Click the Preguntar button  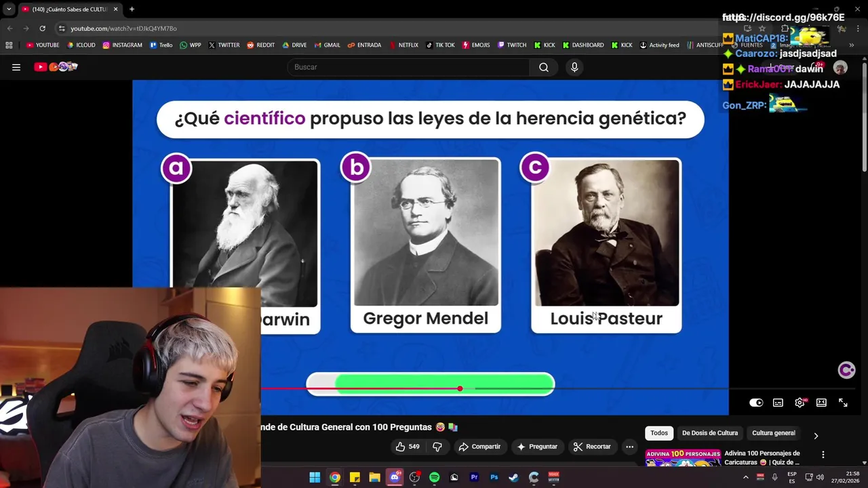click(537, 447)
